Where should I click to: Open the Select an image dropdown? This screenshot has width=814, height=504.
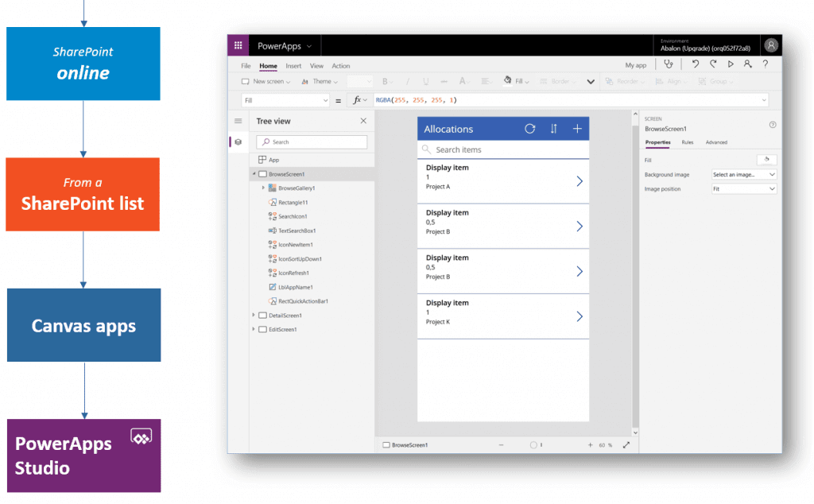[x=743, y=174]
